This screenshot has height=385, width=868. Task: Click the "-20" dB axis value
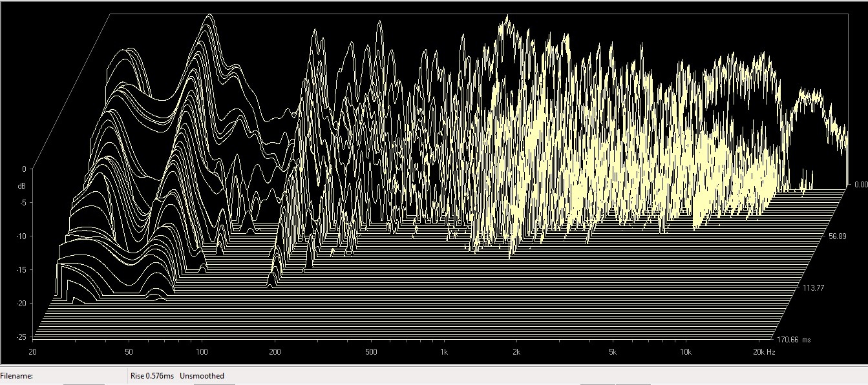tap(21, 304)
